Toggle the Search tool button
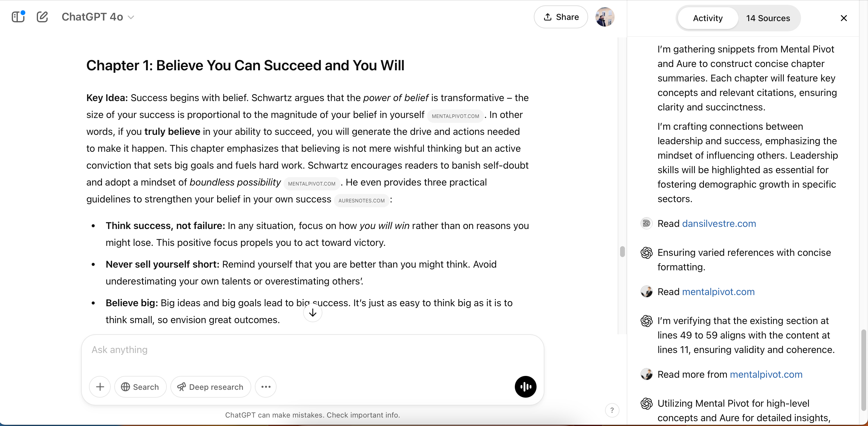 coord(140,386)
